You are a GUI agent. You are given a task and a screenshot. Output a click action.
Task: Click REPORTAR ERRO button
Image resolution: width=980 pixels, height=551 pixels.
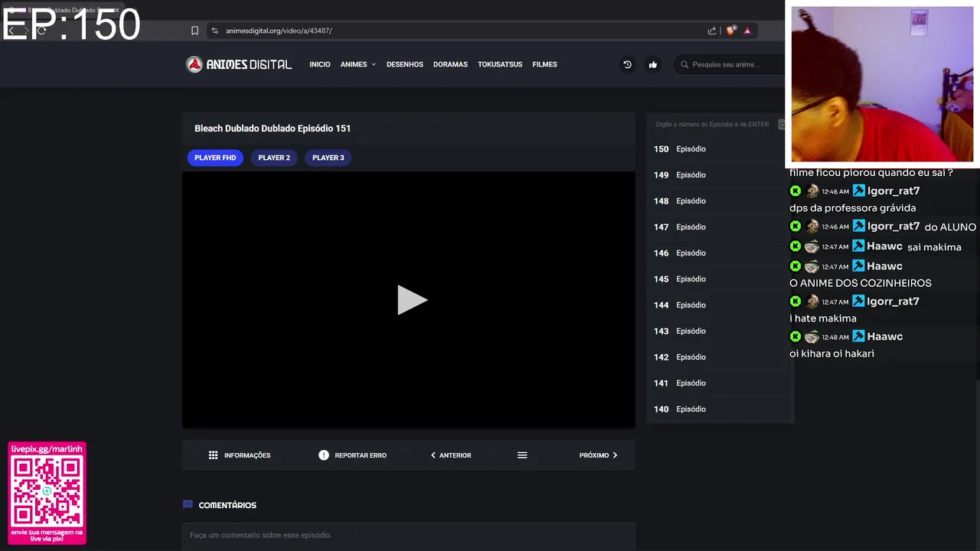(x=353, y=455)
